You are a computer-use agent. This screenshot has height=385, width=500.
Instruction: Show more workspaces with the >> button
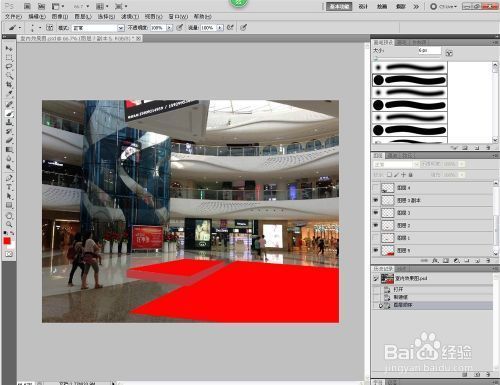pyautogui.click(x=416, y=6)
